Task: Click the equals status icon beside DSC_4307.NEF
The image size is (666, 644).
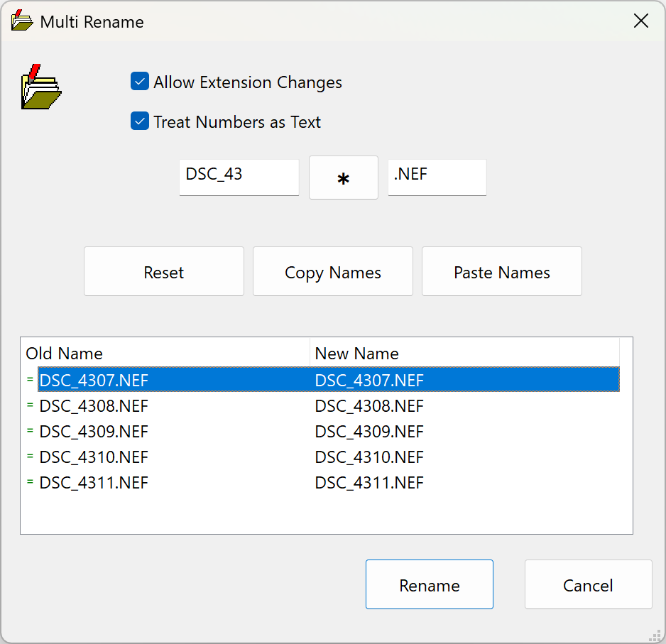Action: click(x=29, y=380)
